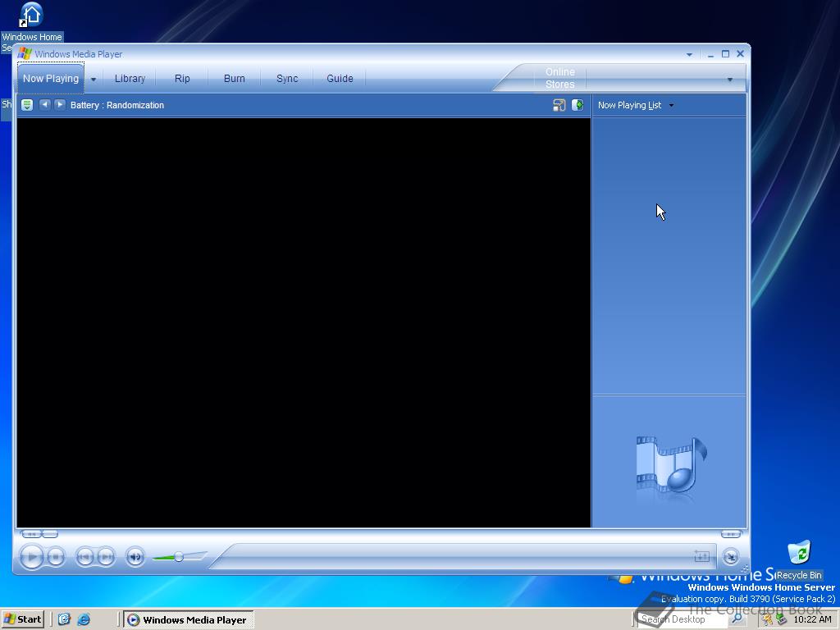Go to the Burn tab
The height and width of the screenshot is (630, 840).
tap(234, 78)
